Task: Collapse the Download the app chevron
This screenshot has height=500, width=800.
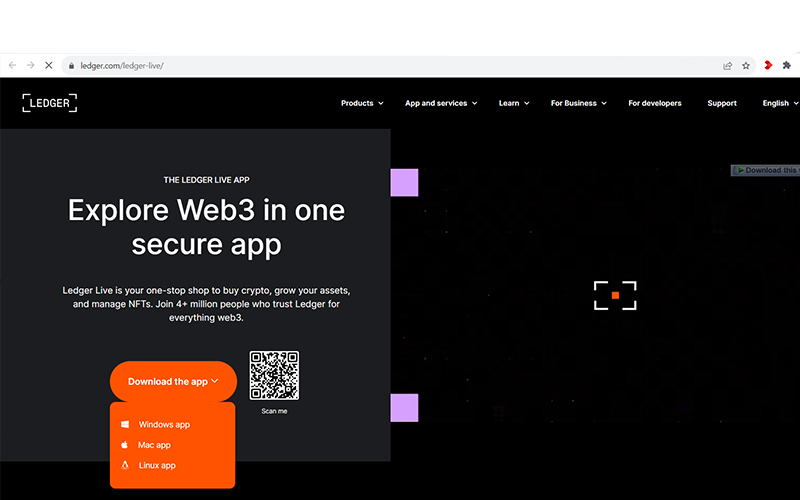Action: (215, 381)
